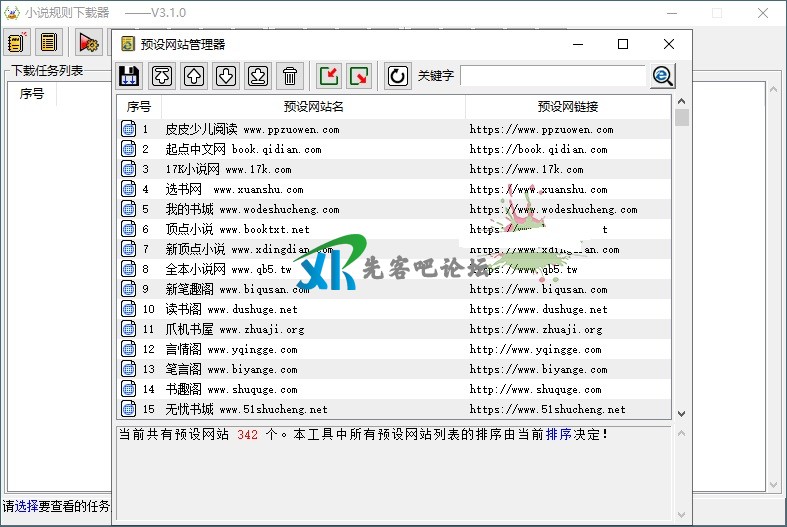Move selected site down one row

226,76
